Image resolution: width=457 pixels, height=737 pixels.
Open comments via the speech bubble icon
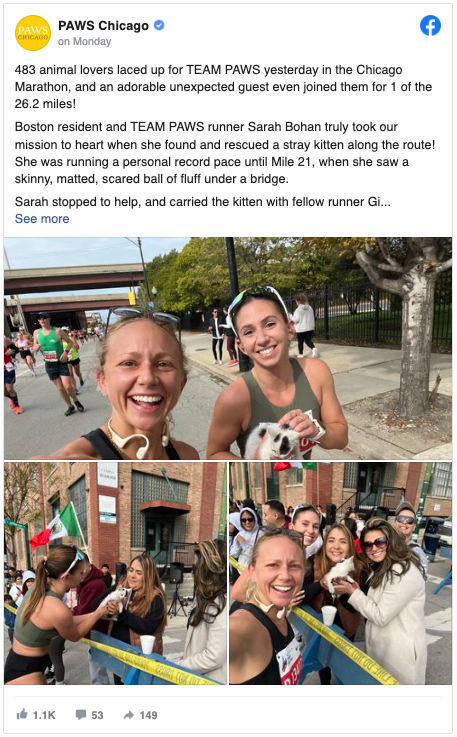pyautogui.click(x=81, y=715)
